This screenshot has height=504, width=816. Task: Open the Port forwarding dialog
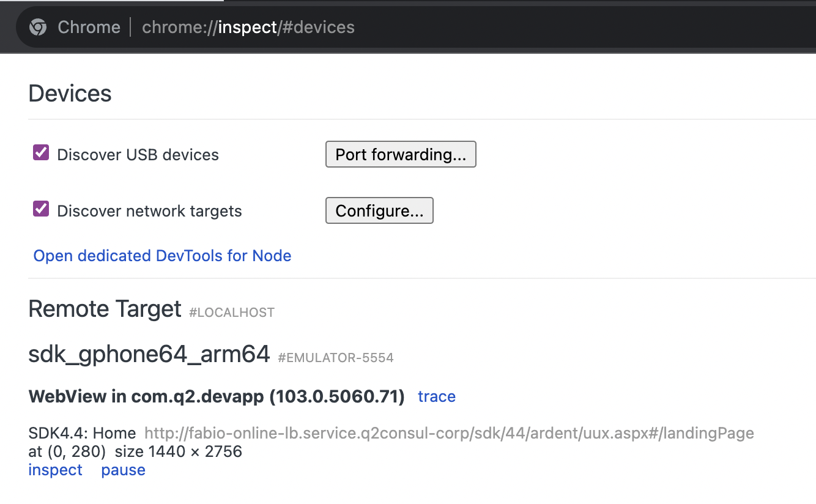[401, 154]
